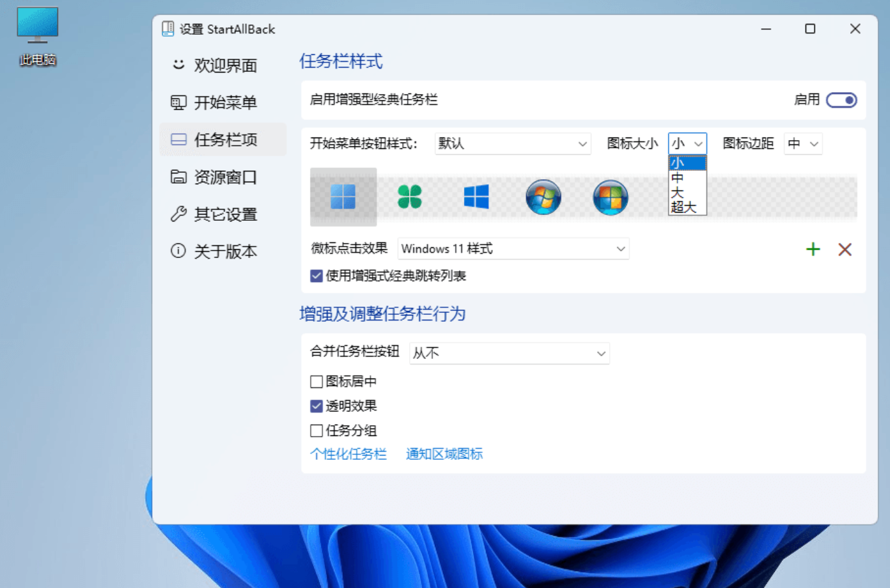Click the folder icon beside 资源窗口
The width and height of the screenshot is (890, 588).
pyautogui.click(x=179, y=177)
